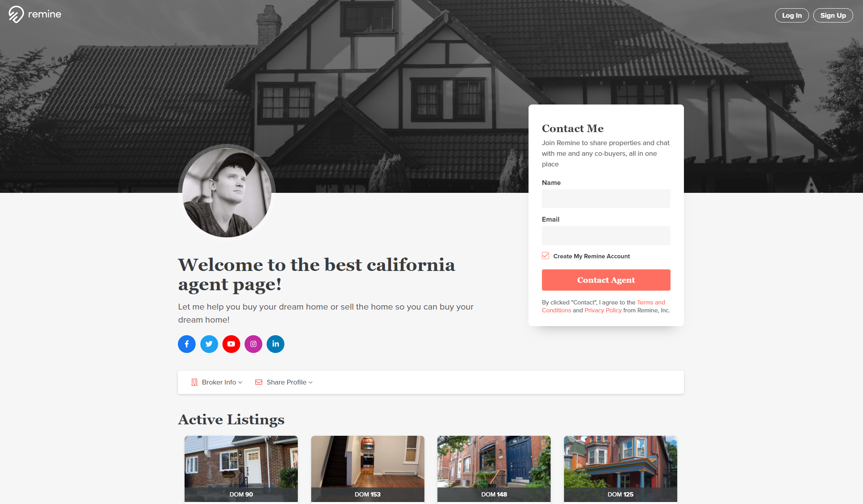Click the Remine logo in the header

pyautogui.click(x=35, y=15)
